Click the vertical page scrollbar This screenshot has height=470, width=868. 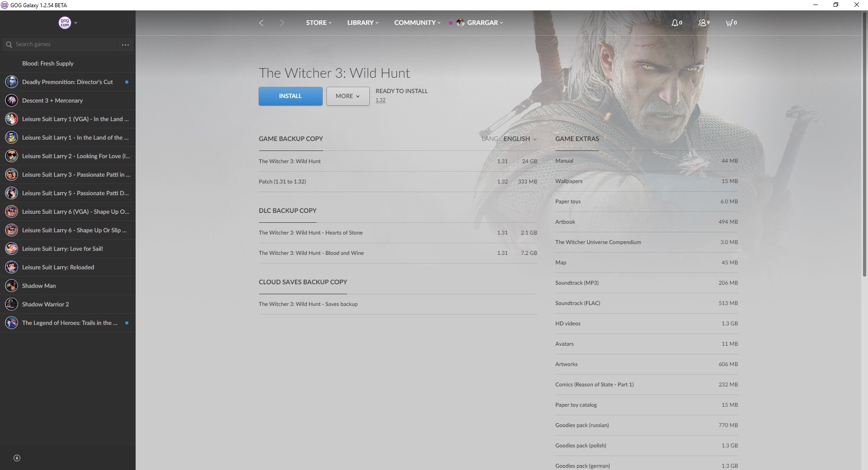[864, 144]
